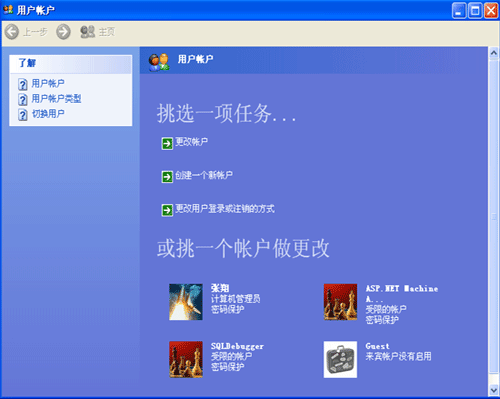Click the scrollbar down arrow

[494, 390]
